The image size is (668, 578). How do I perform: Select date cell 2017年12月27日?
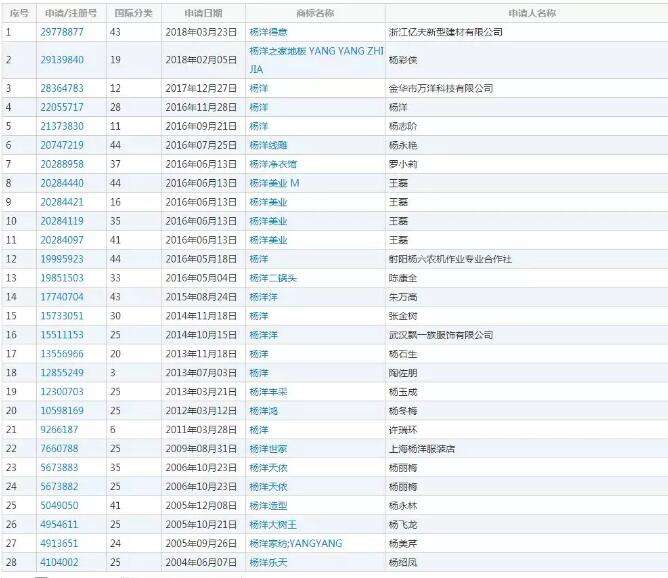tap(201, 88)
